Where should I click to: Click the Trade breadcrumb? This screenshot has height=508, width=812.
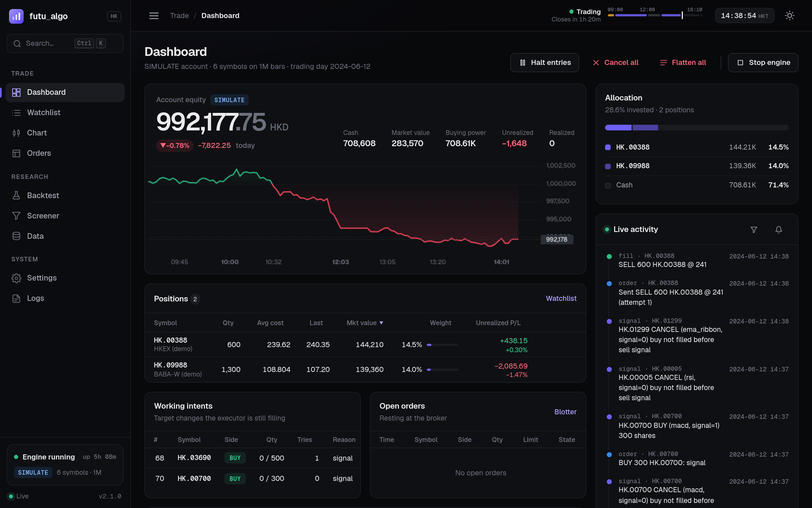point(179,16)
